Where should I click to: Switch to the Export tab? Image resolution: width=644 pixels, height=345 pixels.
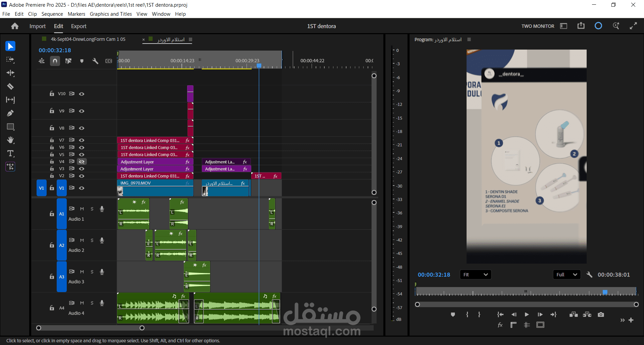(x=78, y=26)
